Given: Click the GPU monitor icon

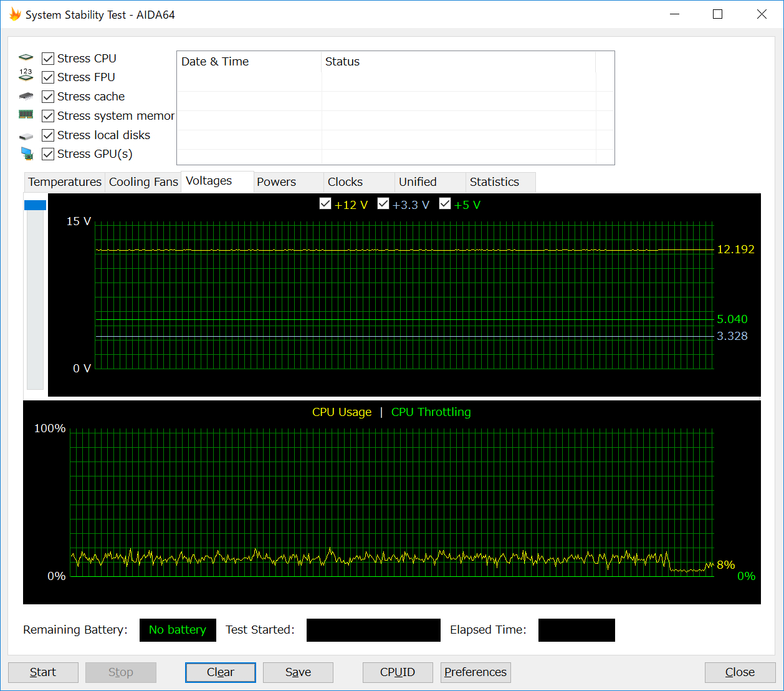Looking at the screenshot, I should coord(26,153).
